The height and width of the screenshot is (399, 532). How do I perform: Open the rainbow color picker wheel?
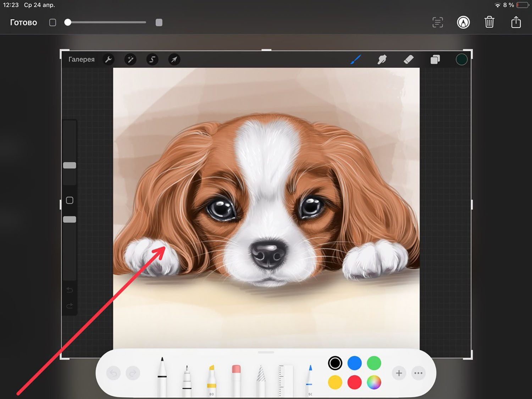(x=374, y=382)
